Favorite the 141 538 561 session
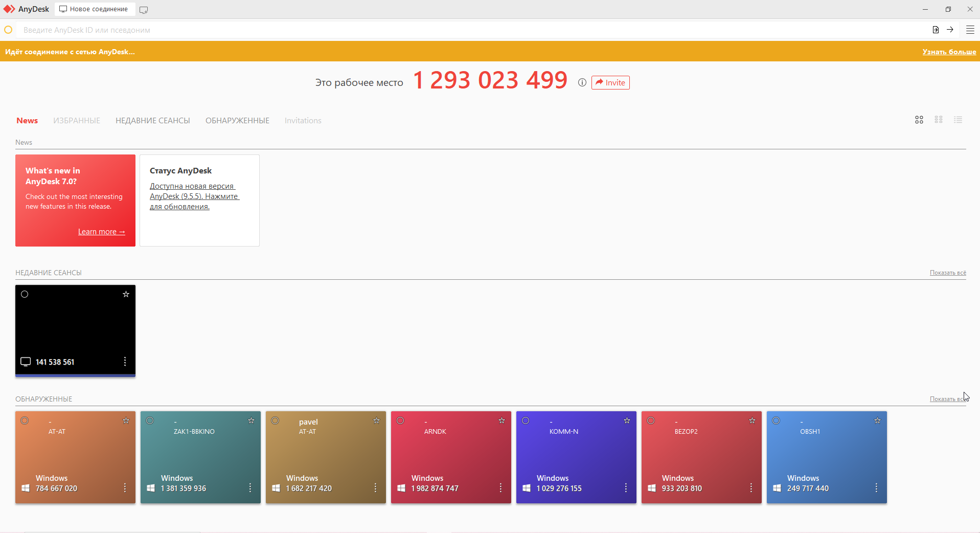980x533 pixels. tap(126, 294)
